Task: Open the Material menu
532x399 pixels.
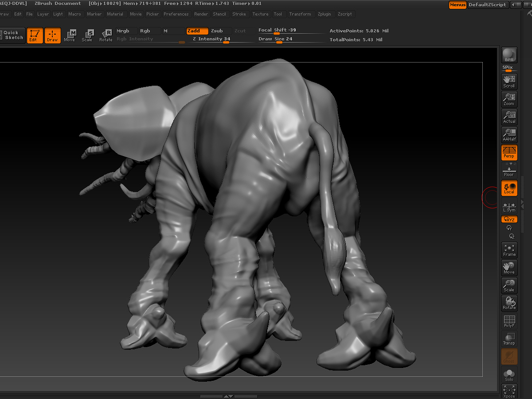Action: (115, 14)
